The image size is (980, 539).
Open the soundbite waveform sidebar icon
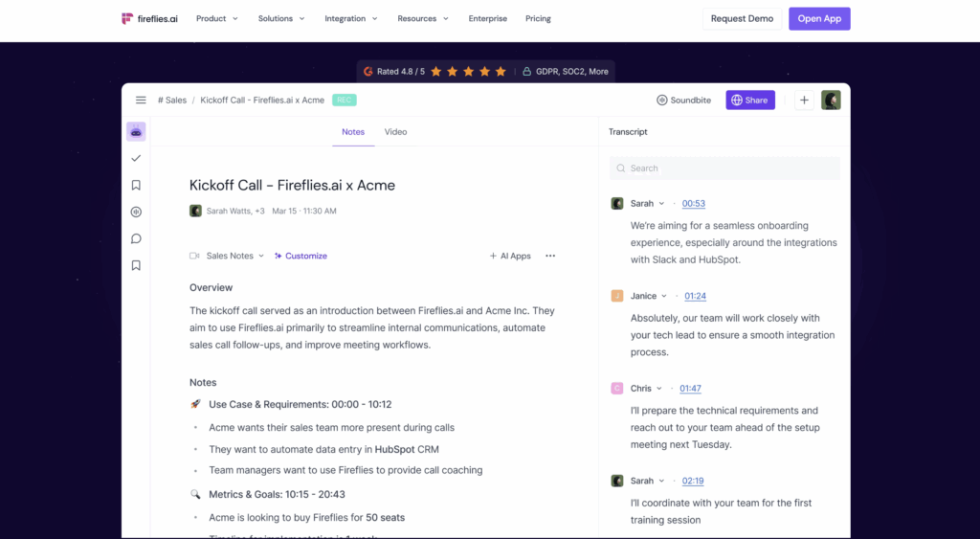(136, 212)
